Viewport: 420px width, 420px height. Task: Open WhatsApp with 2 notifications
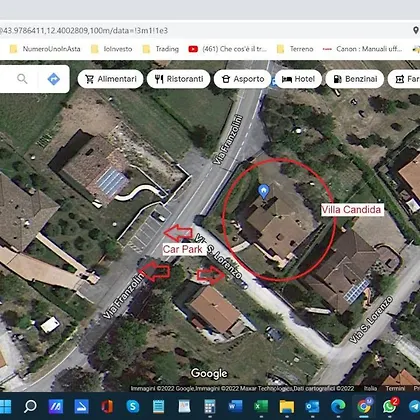point(390,406)
